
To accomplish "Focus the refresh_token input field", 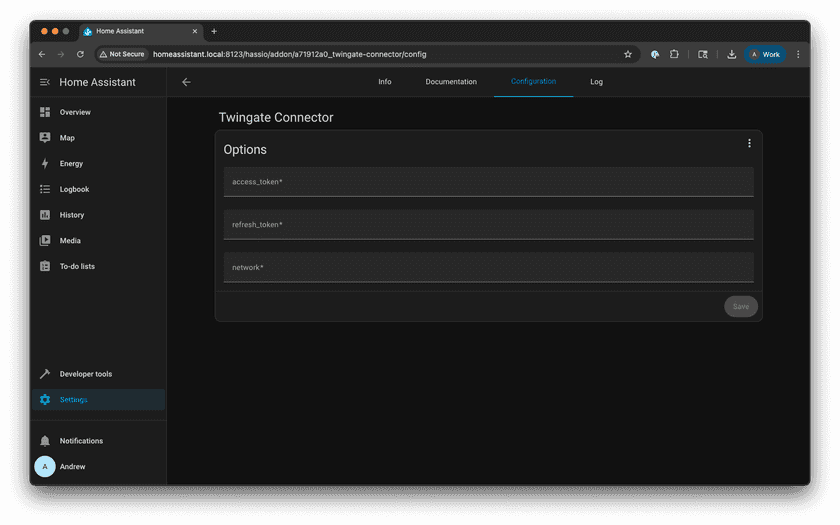I will click(x=488, y=225).
